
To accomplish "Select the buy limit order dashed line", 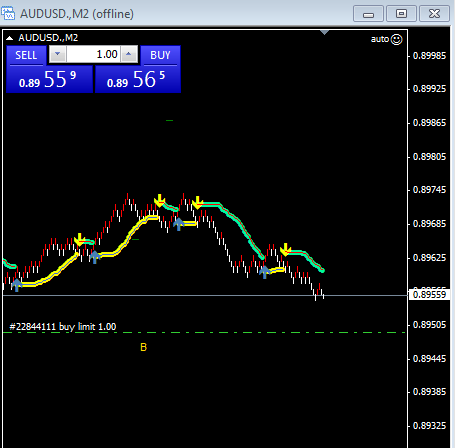I will click(x=204, y=332).
